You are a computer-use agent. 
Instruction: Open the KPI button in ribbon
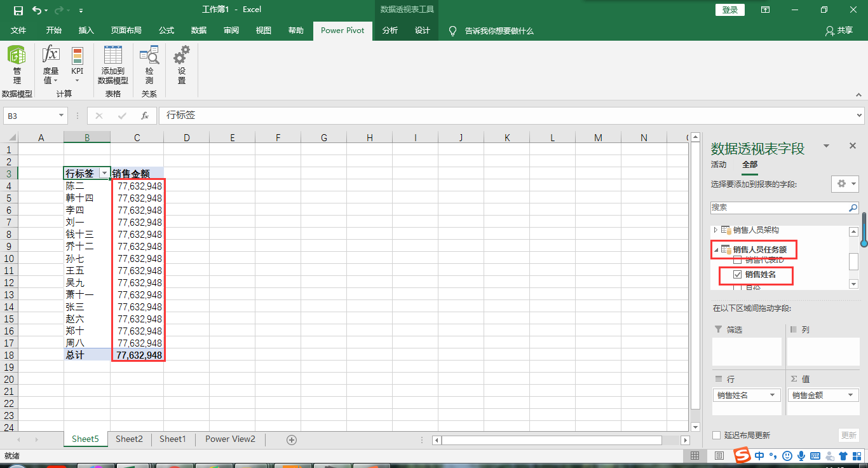point(78,65)
